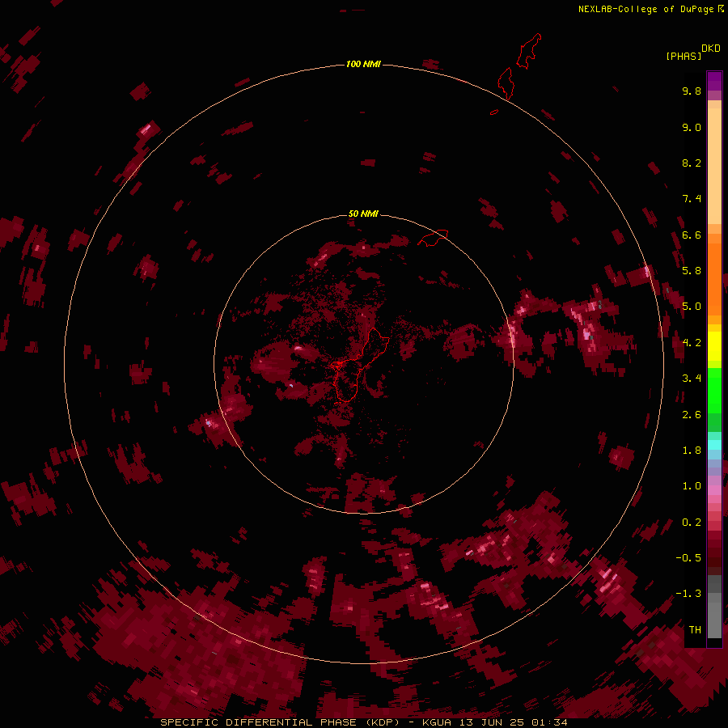Click the purple top segment of color bar
Screen dimensions: 728x728
point(714,81)
